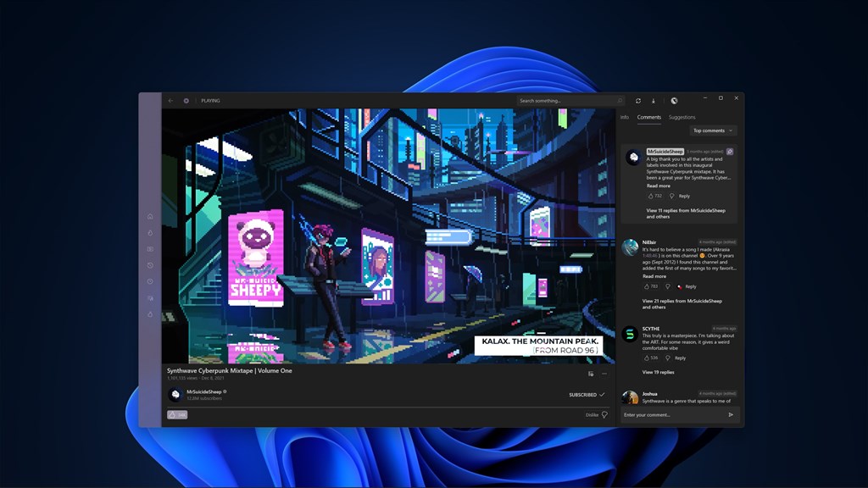This screenshot has width=868, height=488.
Task: Reply to NiEbir's comment
Action: coord(691,286)
